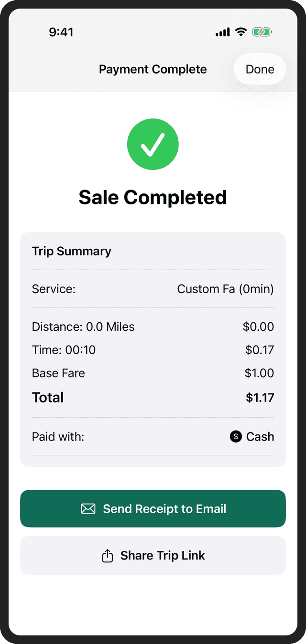Open the Trip Summary section header

point(71,251)
